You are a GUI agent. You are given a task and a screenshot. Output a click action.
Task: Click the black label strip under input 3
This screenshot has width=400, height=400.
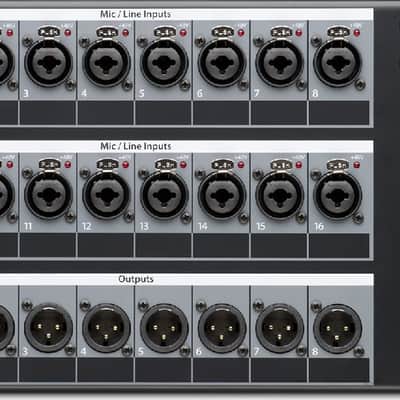(x=48, y=113)
